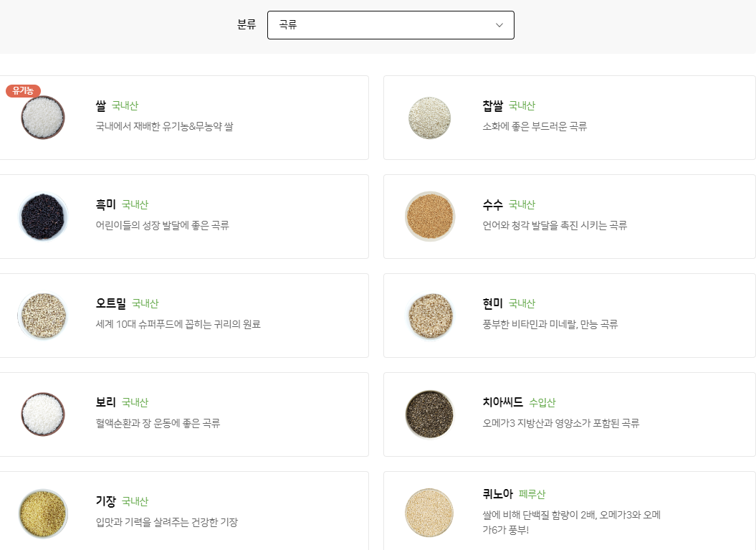Click the dropdown chevron next to 곡류
Image resolution: width=756 pixels, height=550 pixels.
pos(499,24)
